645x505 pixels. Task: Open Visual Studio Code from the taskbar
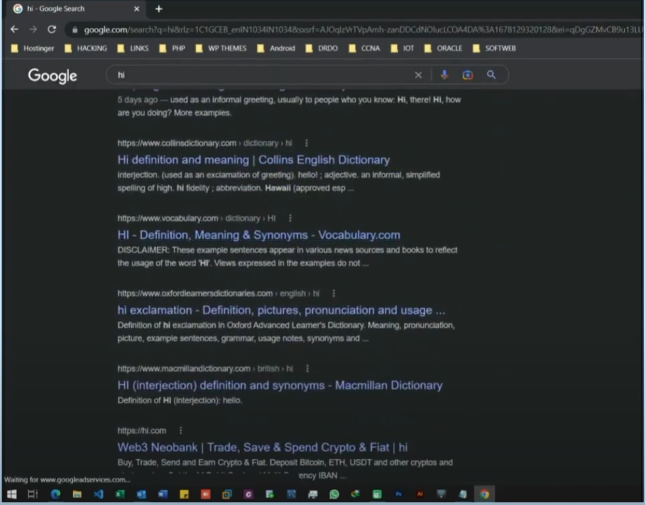click(x=98, y=494)
